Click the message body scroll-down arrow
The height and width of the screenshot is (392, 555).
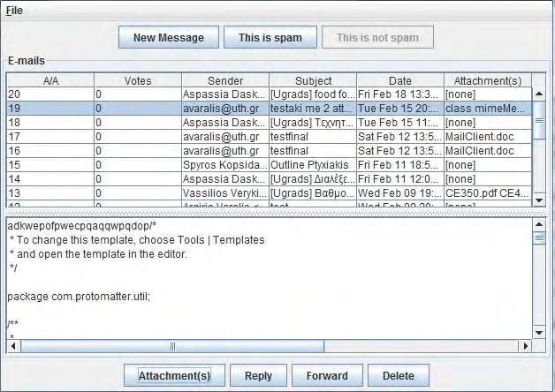point(539,333)
